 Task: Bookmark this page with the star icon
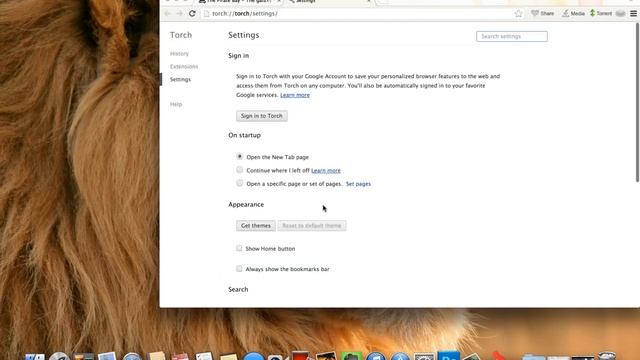(x=518, y=13)
